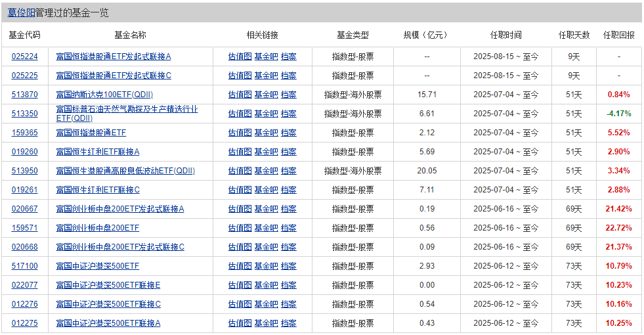
Task: Open fund code 159365 link
Action: coord(25,133)
